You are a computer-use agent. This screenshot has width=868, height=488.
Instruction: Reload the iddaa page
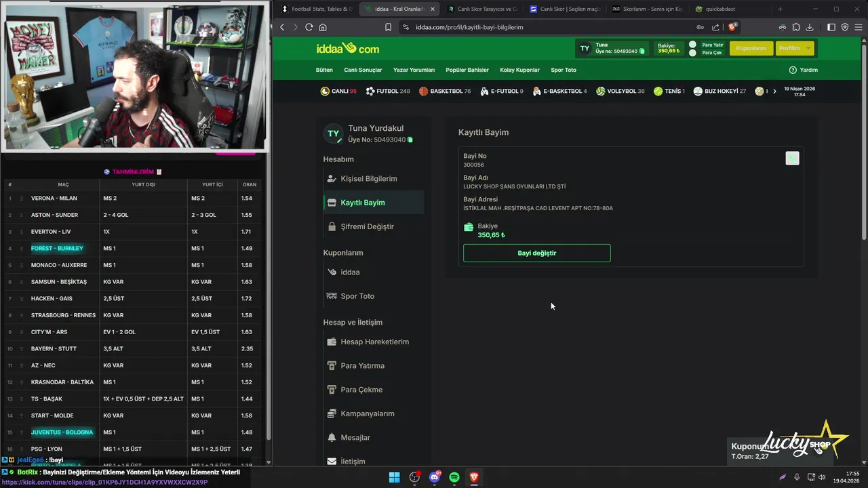309,27
